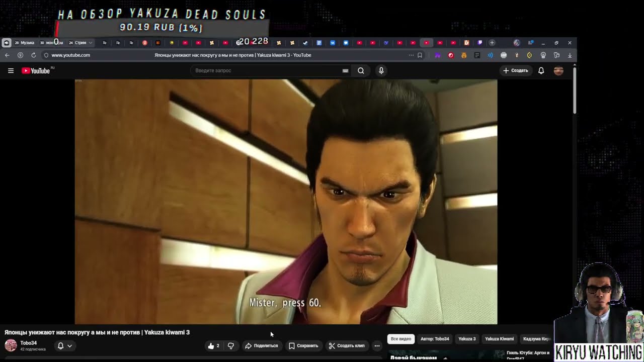
Task: Open the Yandex home button in the toolbar
Action: [x=20, y=55]
